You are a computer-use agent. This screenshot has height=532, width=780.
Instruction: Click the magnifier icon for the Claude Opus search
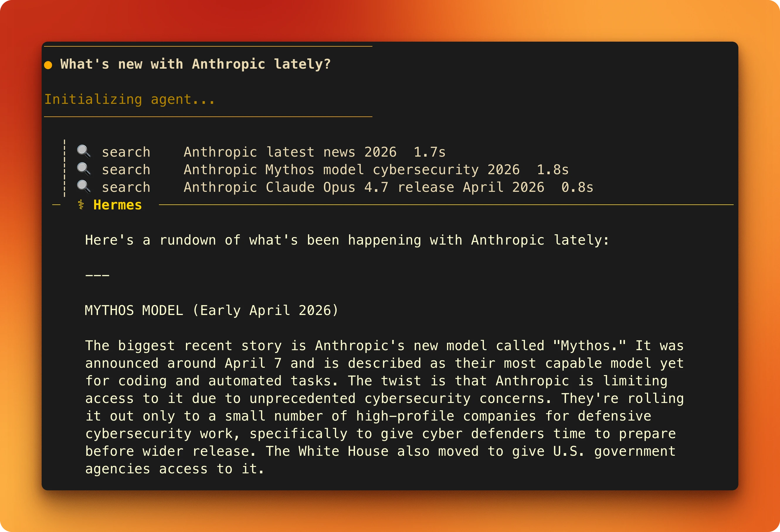[84, 187]
